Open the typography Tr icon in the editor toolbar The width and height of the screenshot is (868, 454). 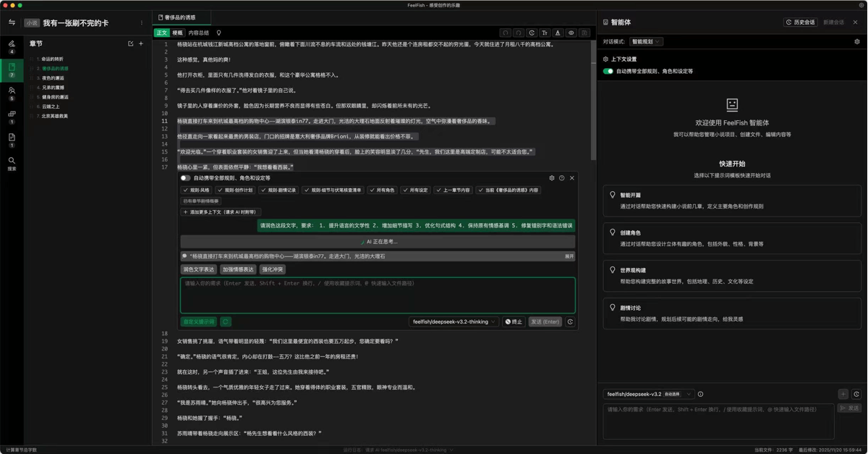(545, 33)
